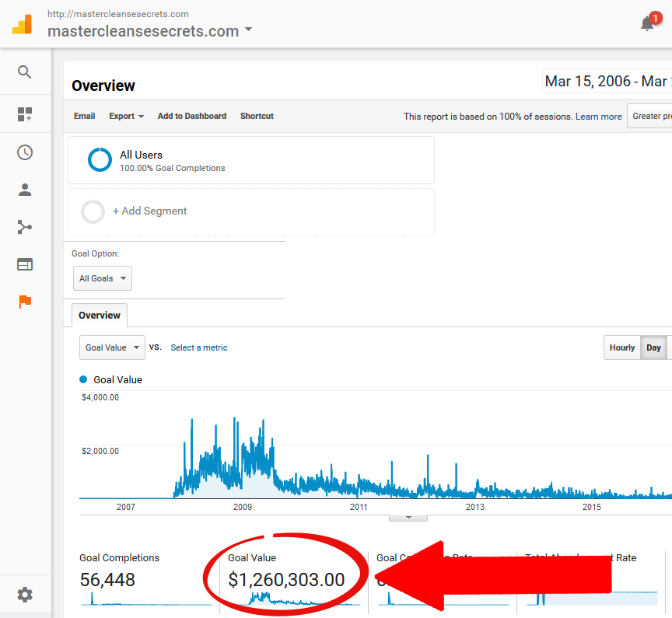
Task: Open the Greater precision dropdown
Action: [x=649, y=116]
